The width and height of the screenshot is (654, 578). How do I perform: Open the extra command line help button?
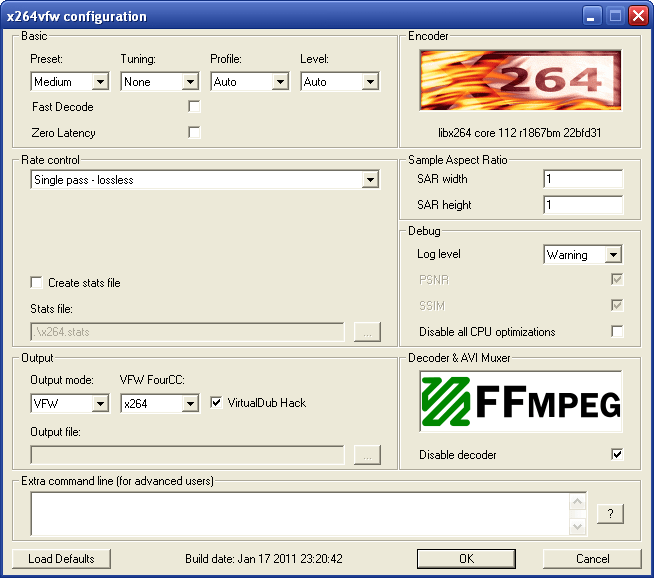[610, 514]
